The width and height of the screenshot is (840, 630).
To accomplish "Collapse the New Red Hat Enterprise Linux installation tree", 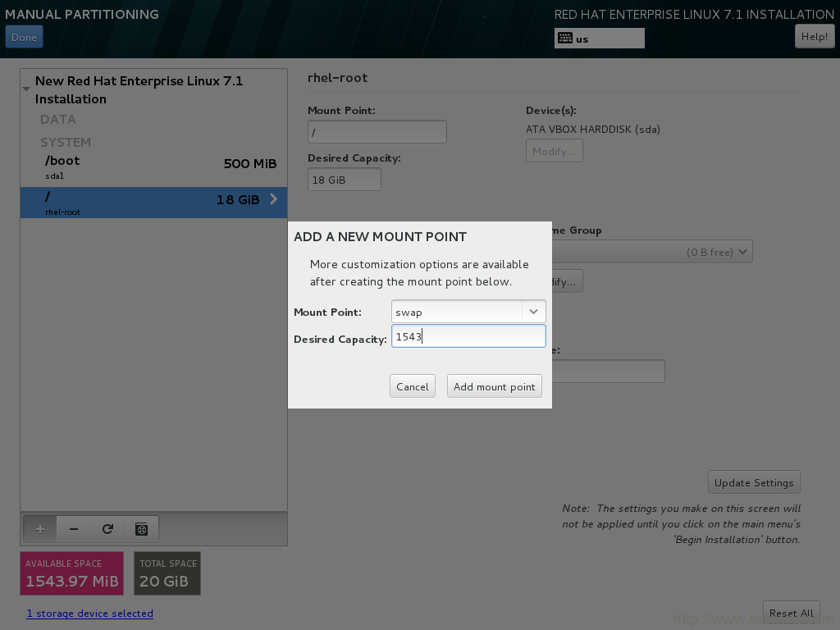I will click(x=26, y=89).
